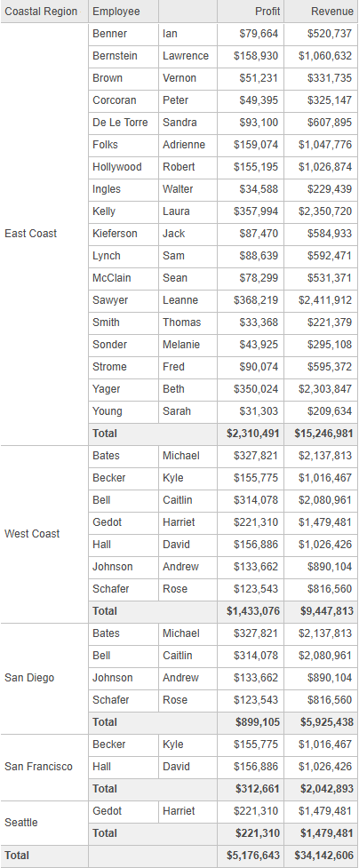Click the Coastal Region column header

pyautogui.click(x=44, y=11)
